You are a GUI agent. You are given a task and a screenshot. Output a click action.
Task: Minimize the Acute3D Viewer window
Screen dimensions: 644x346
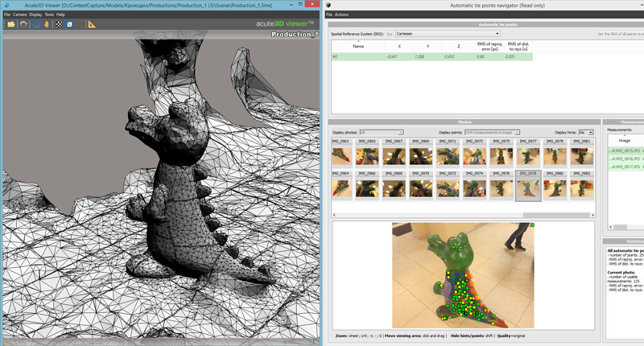coord(291,4)
